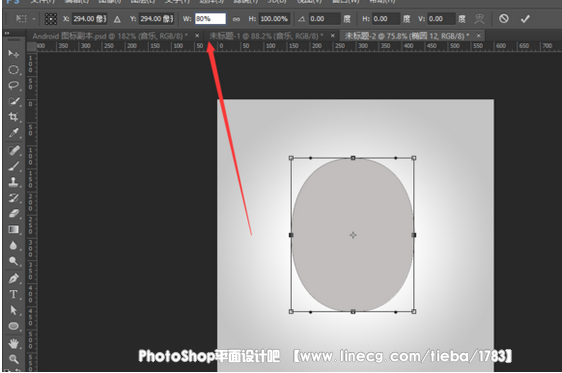Viewport: 562px width, 373px height.
Task: Select the Quick Selection tool
Action: (x=14, y=101)
